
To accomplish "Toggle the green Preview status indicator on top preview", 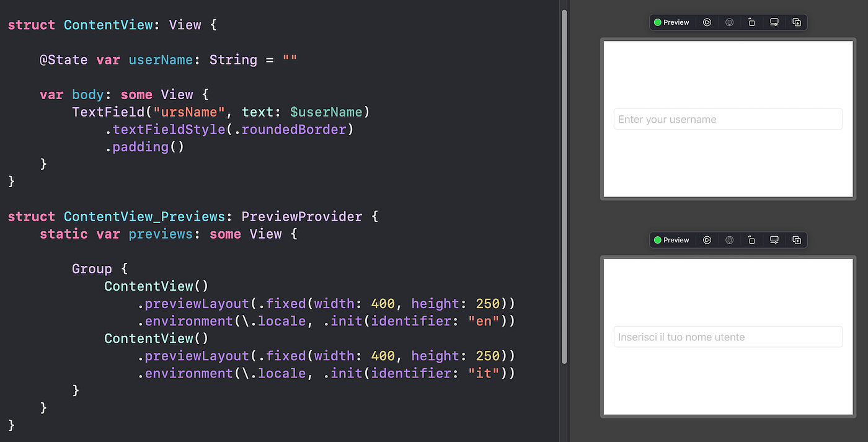I will 658,22.
